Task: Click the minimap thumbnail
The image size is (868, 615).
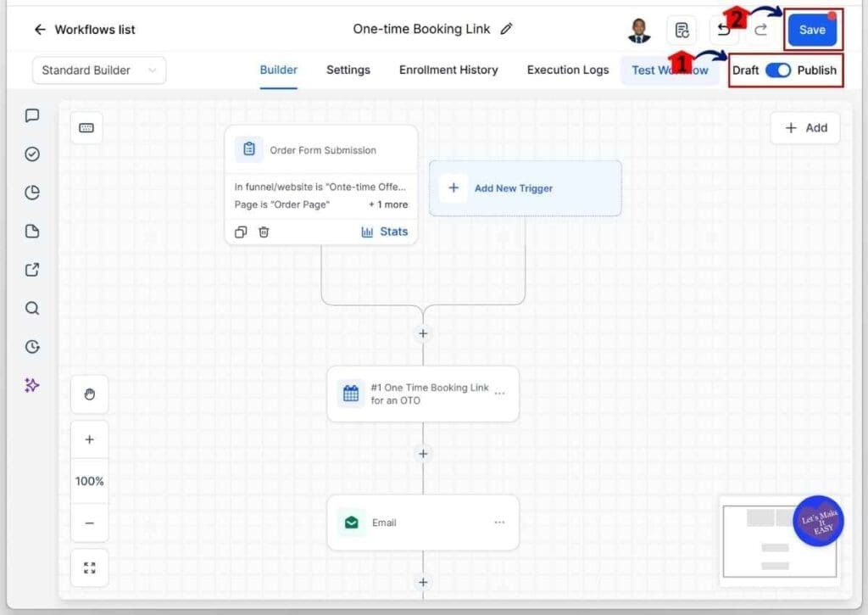Action: coord(780,541)
